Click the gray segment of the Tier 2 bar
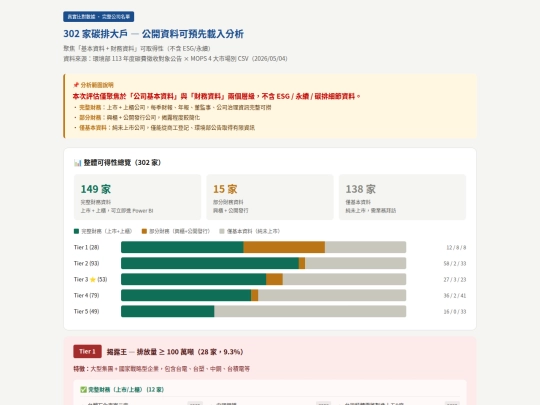540x405 pixels. [355, 263]
